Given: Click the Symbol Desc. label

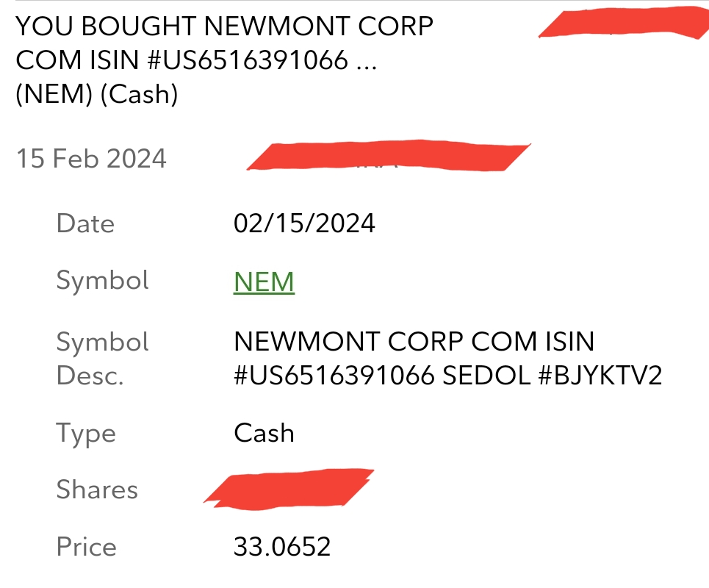Looking at the screenshot, I should tap(103, 358).
